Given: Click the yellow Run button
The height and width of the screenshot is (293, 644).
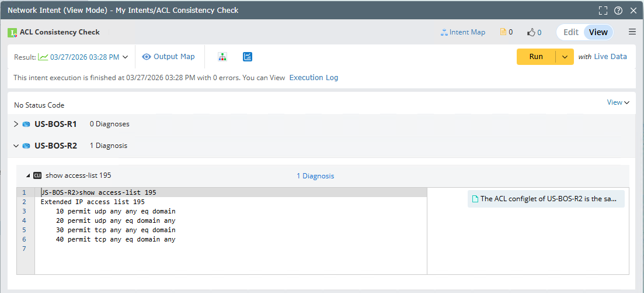Looking at the screenshot, I should 536,57.
